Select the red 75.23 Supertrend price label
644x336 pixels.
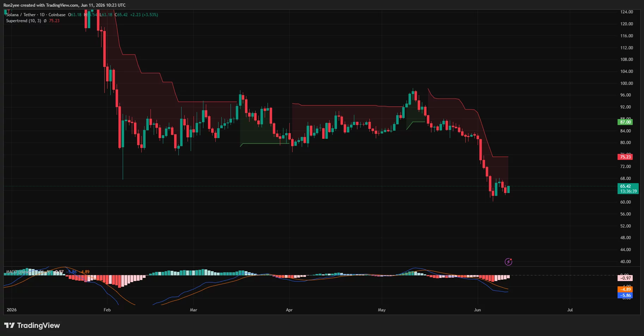point(625,157)
